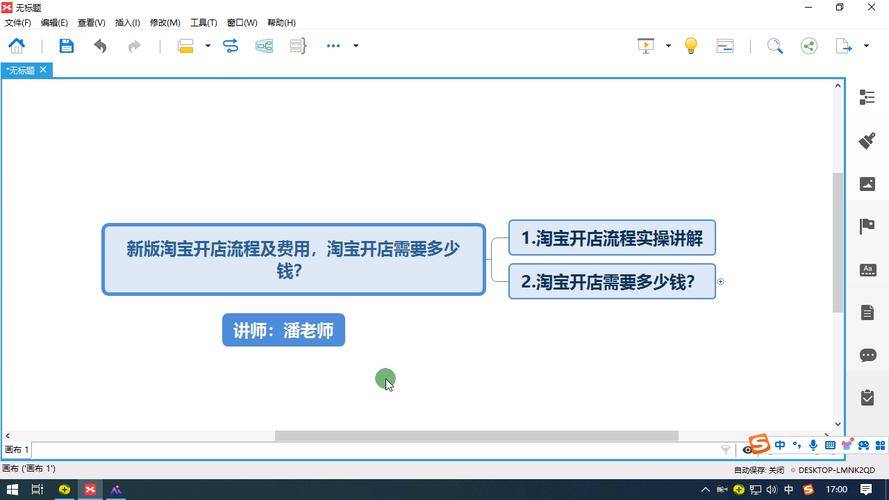Add a relationship line

(230, 46)
